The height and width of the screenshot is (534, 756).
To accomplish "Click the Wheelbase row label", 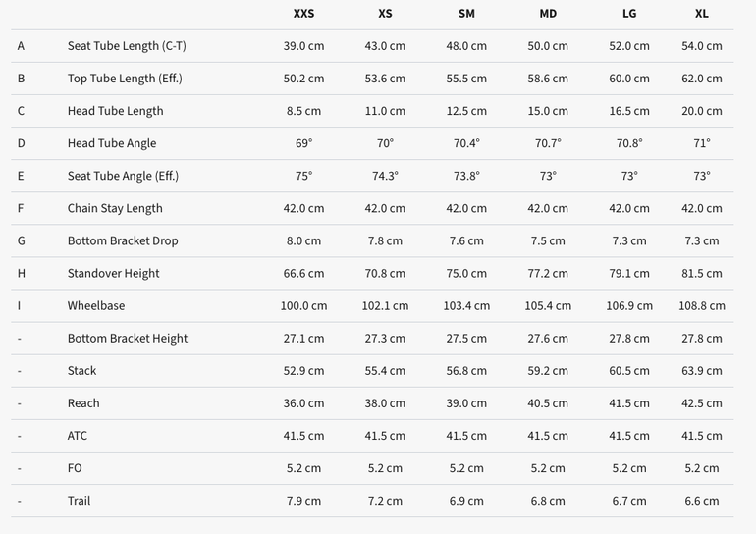I will coord(96,305).
